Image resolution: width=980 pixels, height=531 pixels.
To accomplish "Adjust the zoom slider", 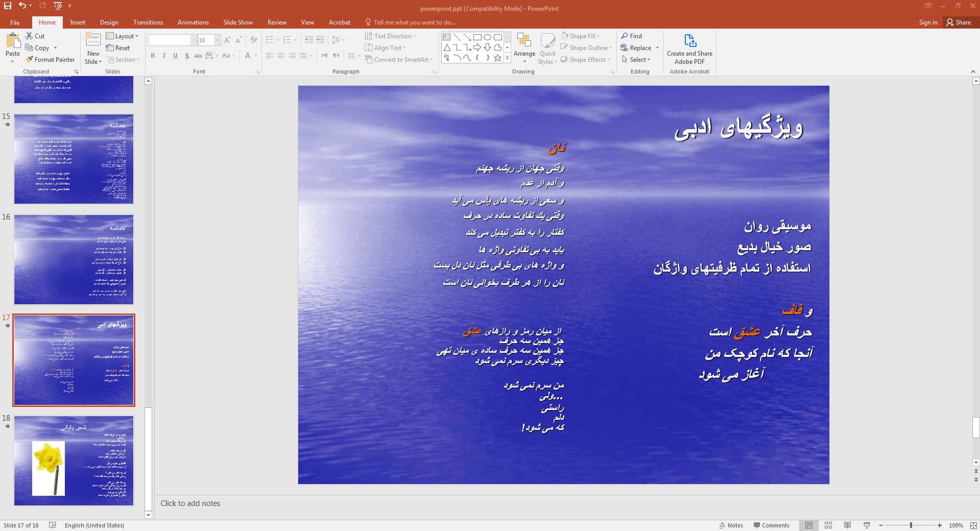I will [911, 525].
